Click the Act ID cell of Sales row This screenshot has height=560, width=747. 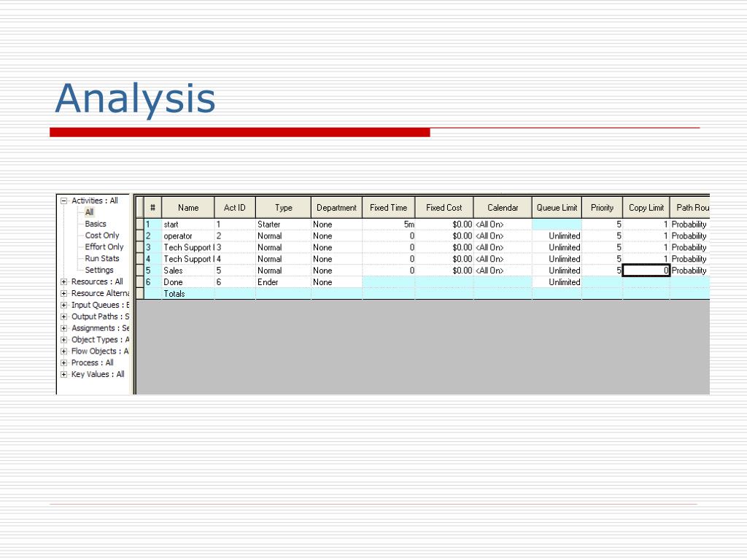coord(235,271)
